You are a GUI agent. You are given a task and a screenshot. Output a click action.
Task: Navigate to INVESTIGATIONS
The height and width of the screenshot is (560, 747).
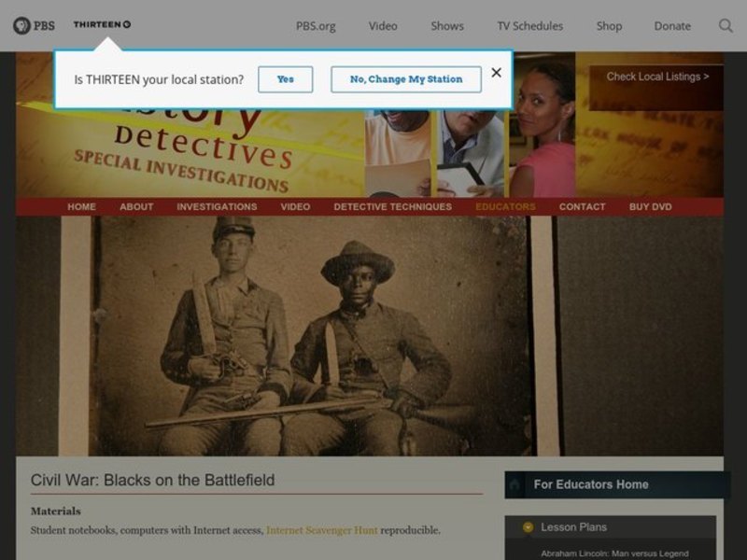[x=217, y=206]
